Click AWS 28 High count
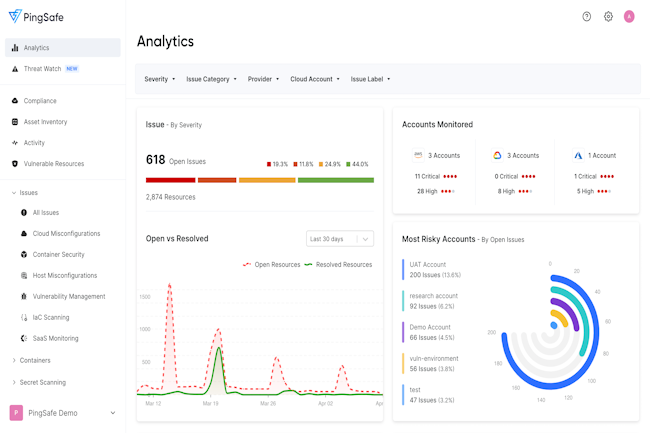Image resolution: width=650 pixels, height=433 pixels. pyautogui.click(x=427, y=191)
